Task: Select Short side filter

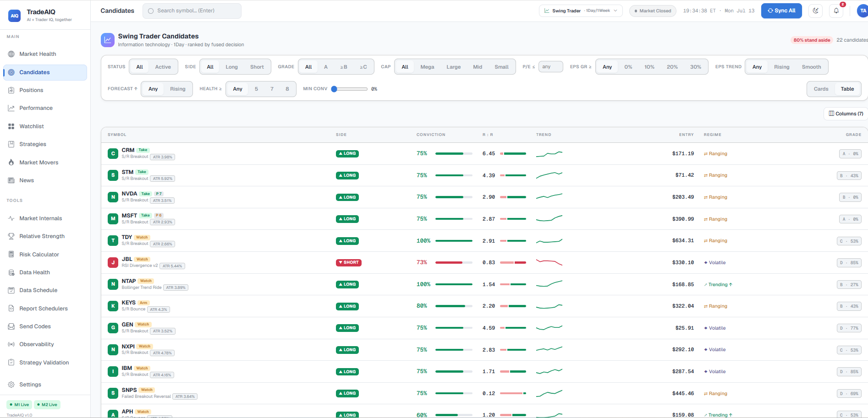Action: [257, 67]
